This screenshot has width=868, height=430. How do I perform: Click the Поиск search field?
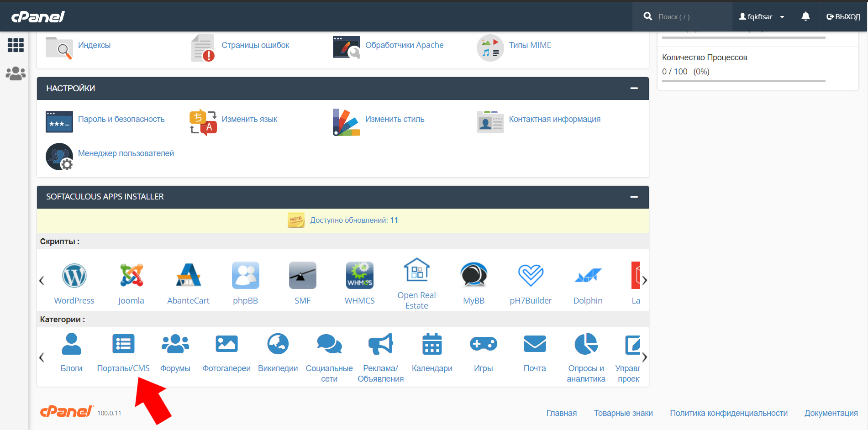point(693,16)
